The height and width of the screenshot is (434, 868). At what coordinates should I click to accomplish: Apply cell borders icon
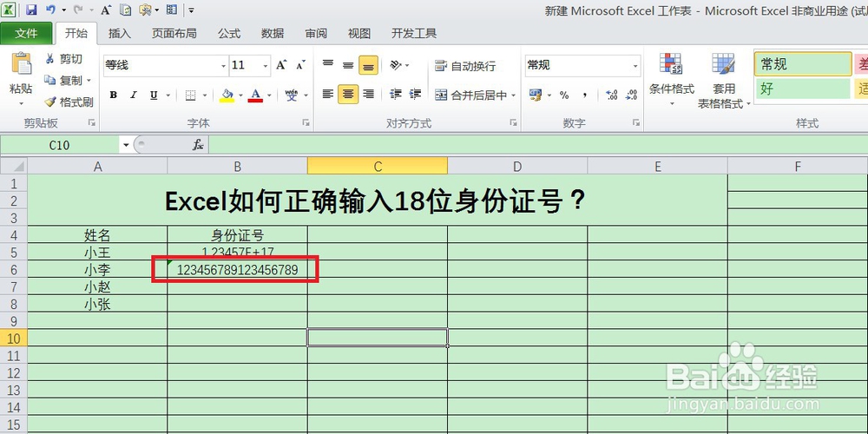point(190,95)
